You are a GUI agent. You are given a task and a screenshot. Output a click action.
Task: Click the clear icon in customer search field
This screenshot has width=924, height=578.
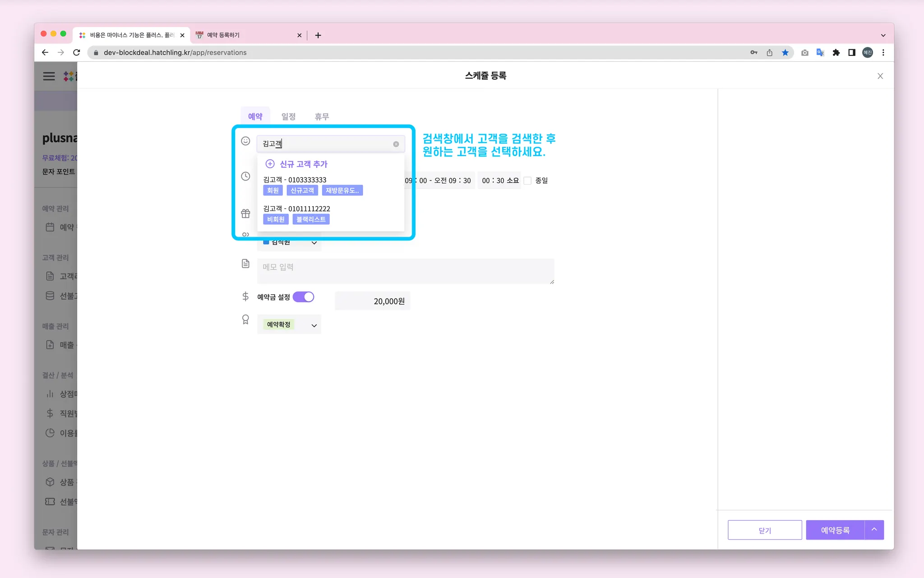point(396,144)
